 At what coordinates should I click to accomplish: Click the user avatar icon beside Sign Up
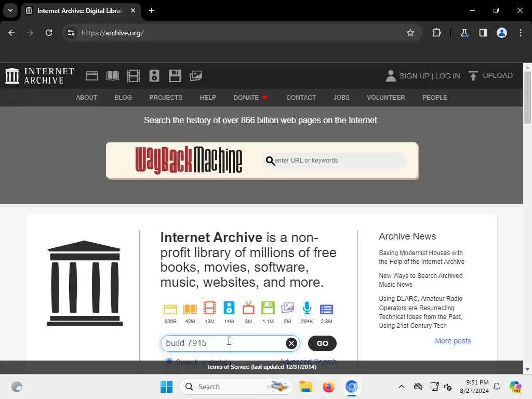[391, 76]
